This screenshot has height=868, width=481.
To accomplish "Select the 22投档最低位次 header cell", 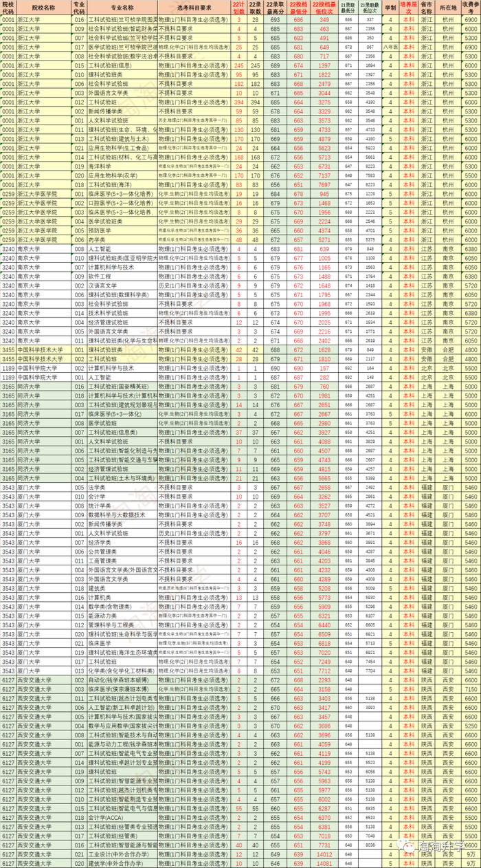I will pos(324,8).
